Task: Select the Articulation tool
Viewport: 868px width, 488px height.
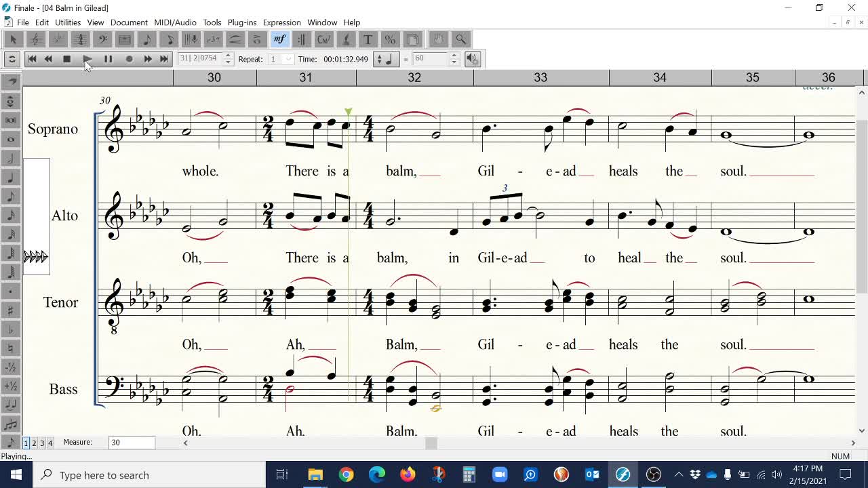Action: click(257, 39)
